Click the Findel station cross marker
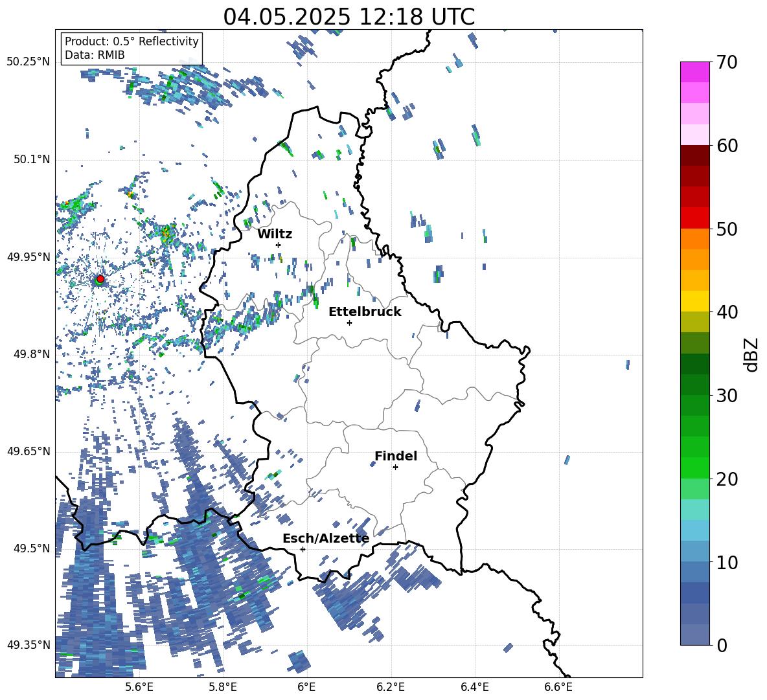767x700 pixels. [395, 468]
